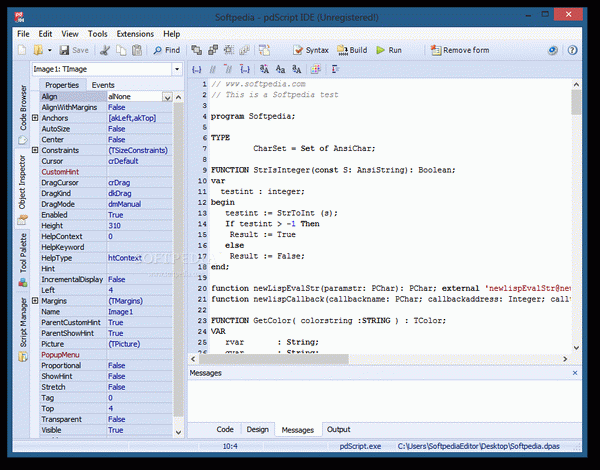The width and height of the screenshot is (600, 470).
Task: Open the color grid picker icon
Action: pos(316,69)
